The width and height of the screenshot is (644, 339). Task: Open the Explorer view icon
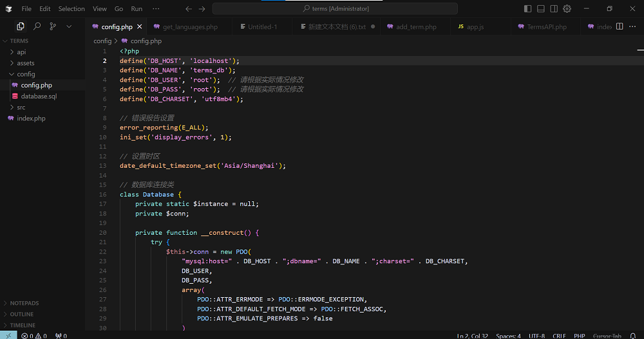[21, 26]
